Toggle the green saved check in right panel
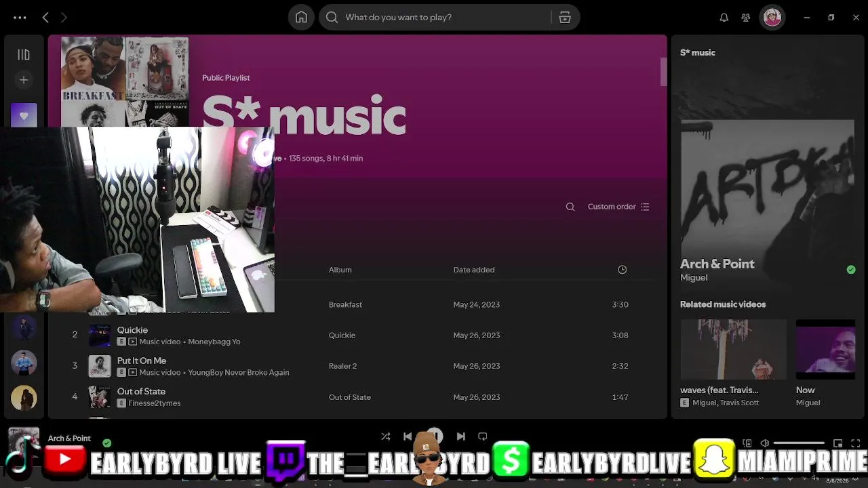 (851, 270)
